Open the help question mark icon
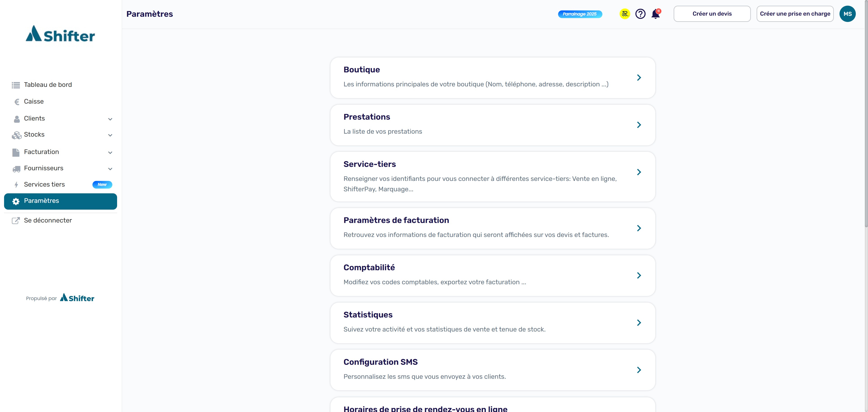The image size is (868, 412). point(640,14)
